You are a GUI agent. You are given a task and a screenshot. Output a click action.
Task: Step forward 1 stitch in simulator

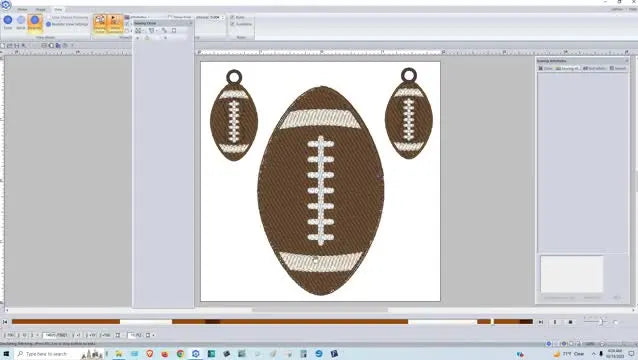[x=76, y=335]
